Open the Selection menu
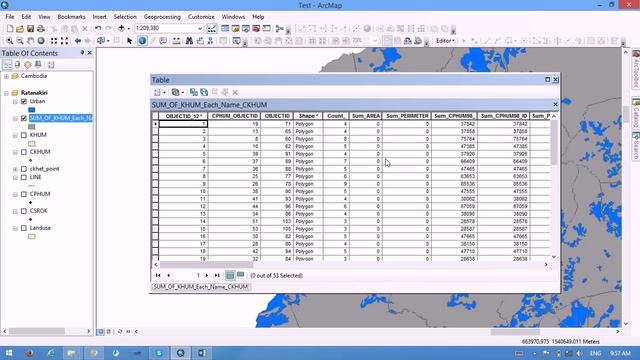Image resolution: width=640 pixels, height=360 pixels. [x=125, y=17]
